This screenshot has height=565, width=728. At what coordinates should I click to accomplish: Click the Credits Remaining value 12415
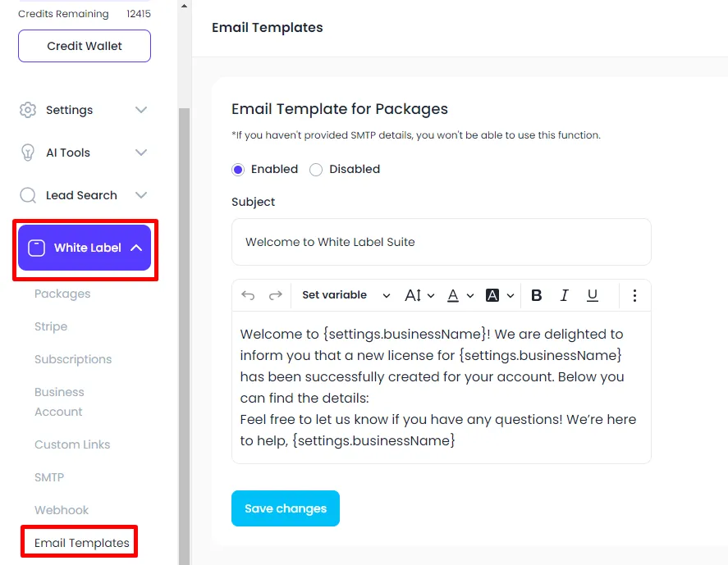(x=139, y=14)
